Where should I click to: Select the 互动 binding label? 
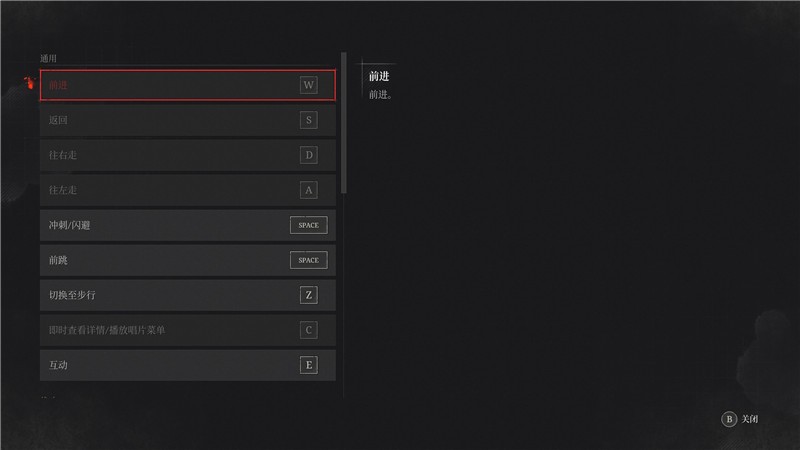59,365
